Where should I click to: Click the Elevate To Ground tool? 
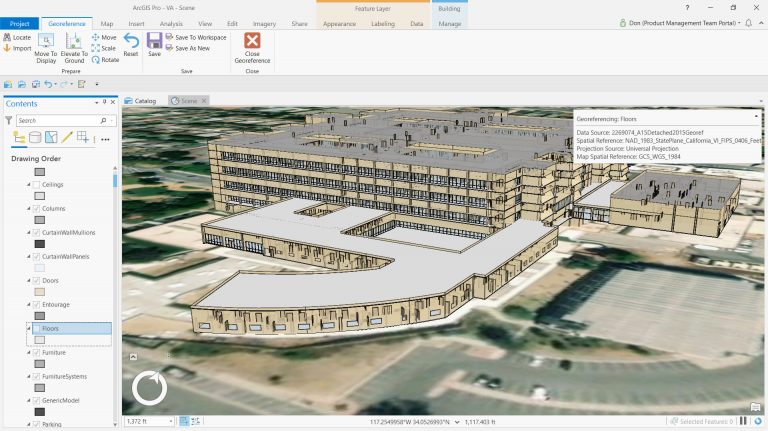click(x=74, y=48)
